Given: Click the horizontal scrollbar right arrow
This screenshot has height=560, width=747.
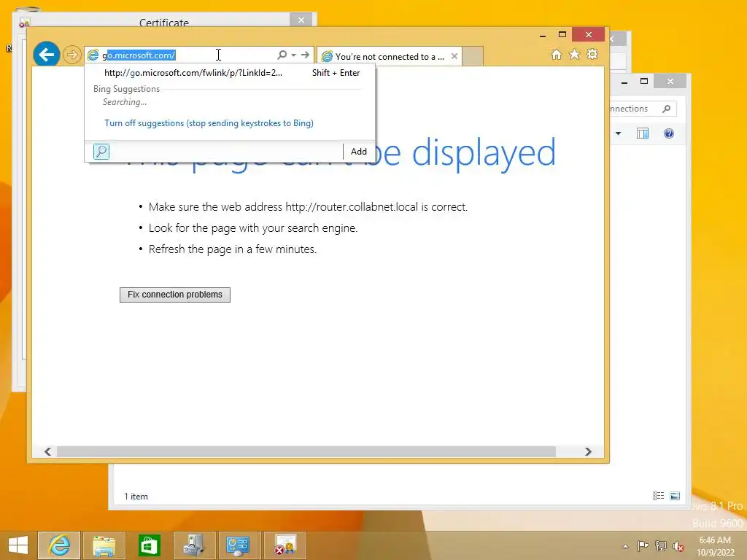Looking at the screenshot, I should (x=588, y=451).
